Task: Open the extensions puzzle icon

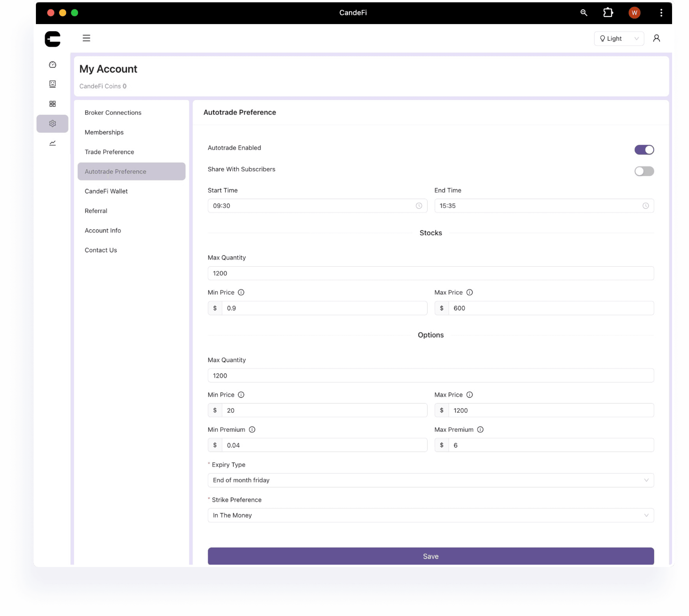Action: (608, 13)
